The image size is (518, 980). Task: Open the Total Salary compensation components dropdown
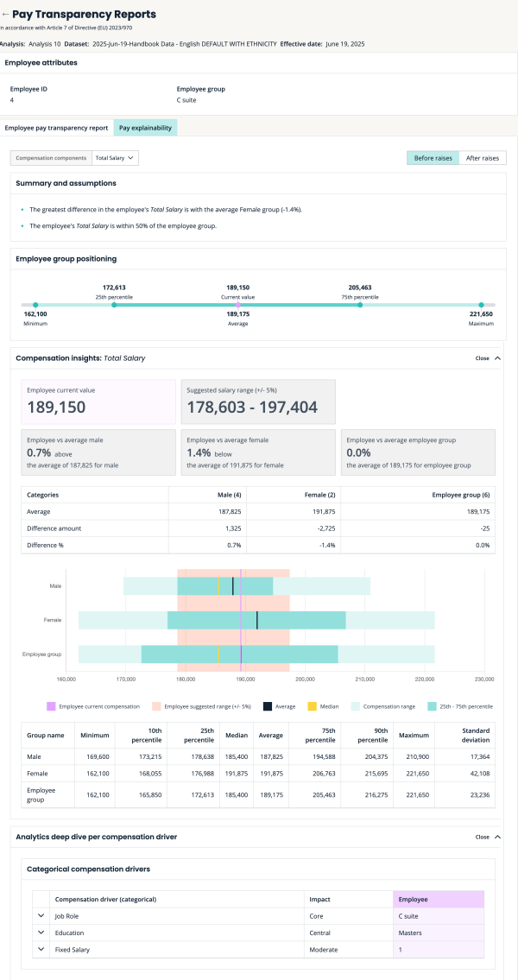click(116, 158)
